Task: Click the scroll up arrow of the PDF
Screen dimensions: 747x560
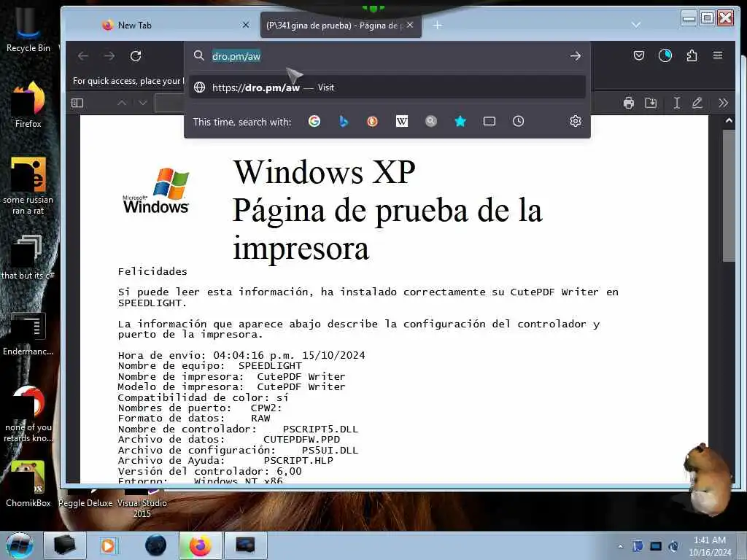Action: 729,121
